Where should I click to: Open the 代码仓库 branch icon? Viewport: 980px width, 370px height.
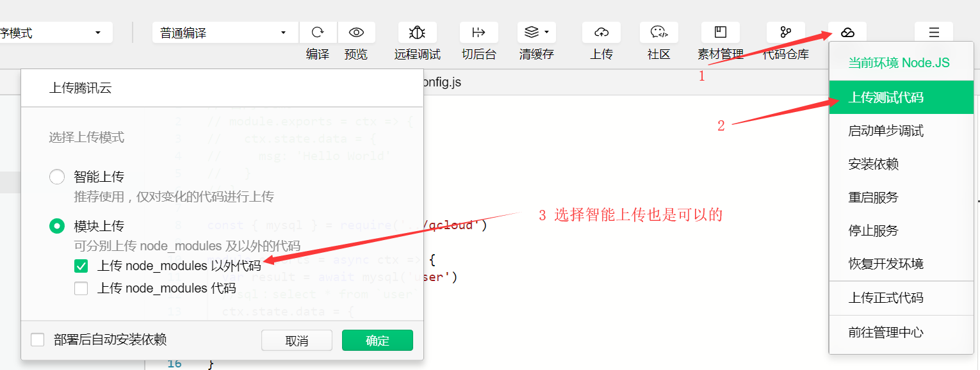[786, 33]
